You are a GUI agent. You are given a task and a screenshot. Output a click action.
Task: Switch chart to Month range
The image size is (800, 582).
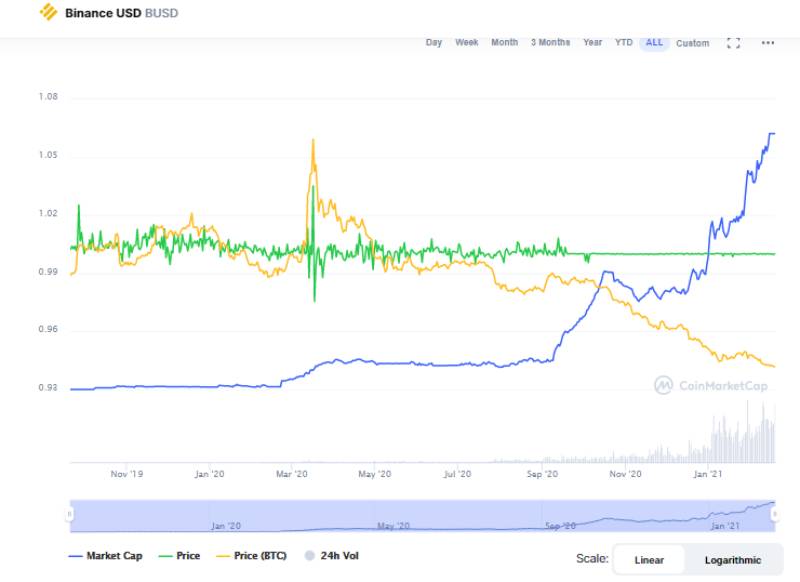click(504, 43)
